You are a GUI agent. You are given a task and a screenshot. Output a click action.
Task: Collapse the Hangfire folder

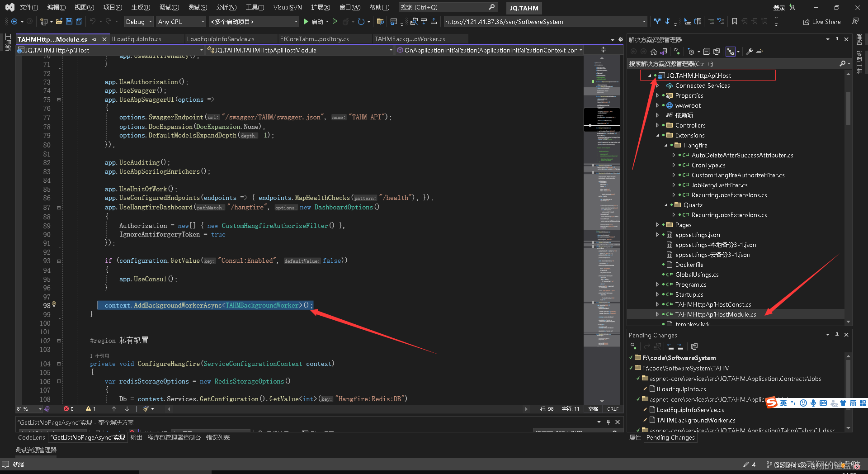point(666,145)
